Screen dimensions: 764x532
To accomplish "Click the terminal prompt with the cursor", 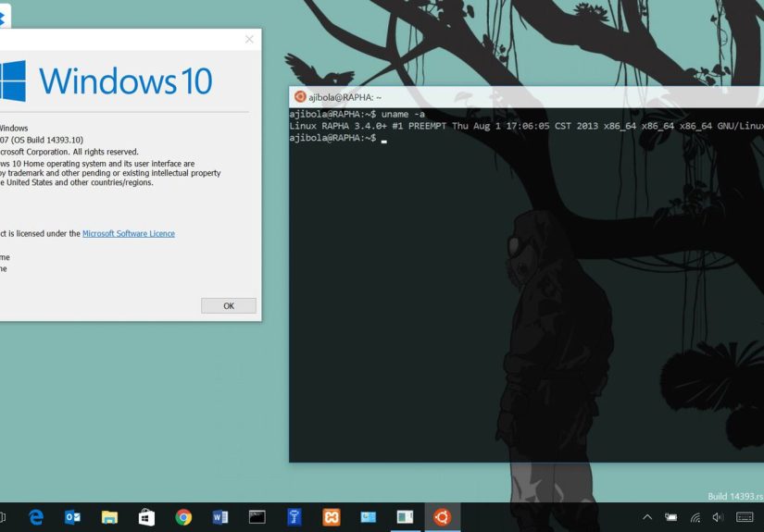I will (338, 138).
